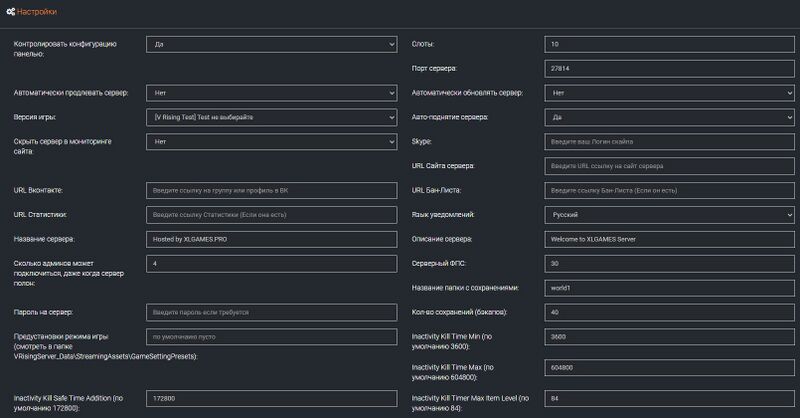The width and height of the screenshot is (800, 418).
Task: Expand the Автоматически продлевать сервер dropdown
Action: click(x=272, y=93)
